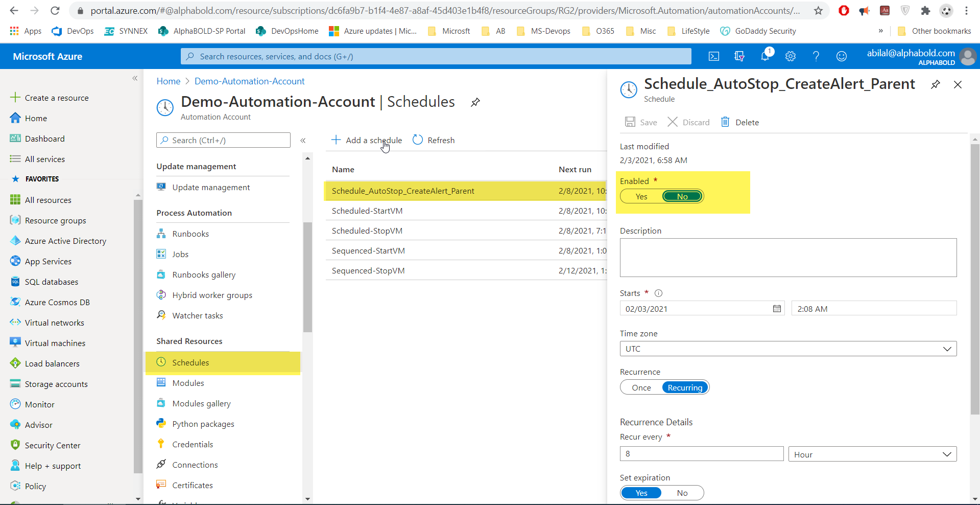Viewport: 980px width, 505px height.
Task: Reload the browser page
Action: coord(55,10)
